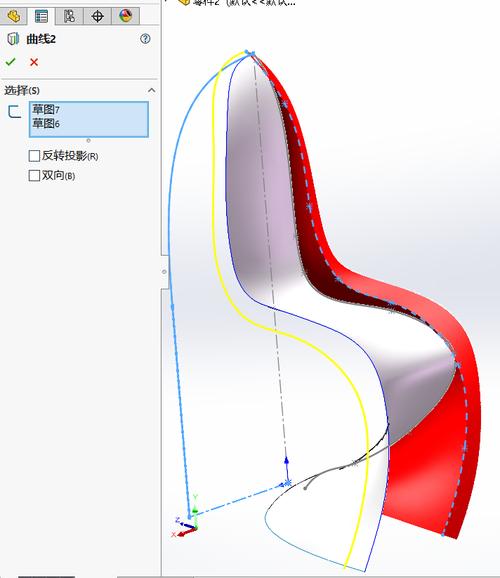The height and width of the screenshot is (578, 500).
Task: Open the DisplayManager appearance tab
Action: tap(125, 16)
